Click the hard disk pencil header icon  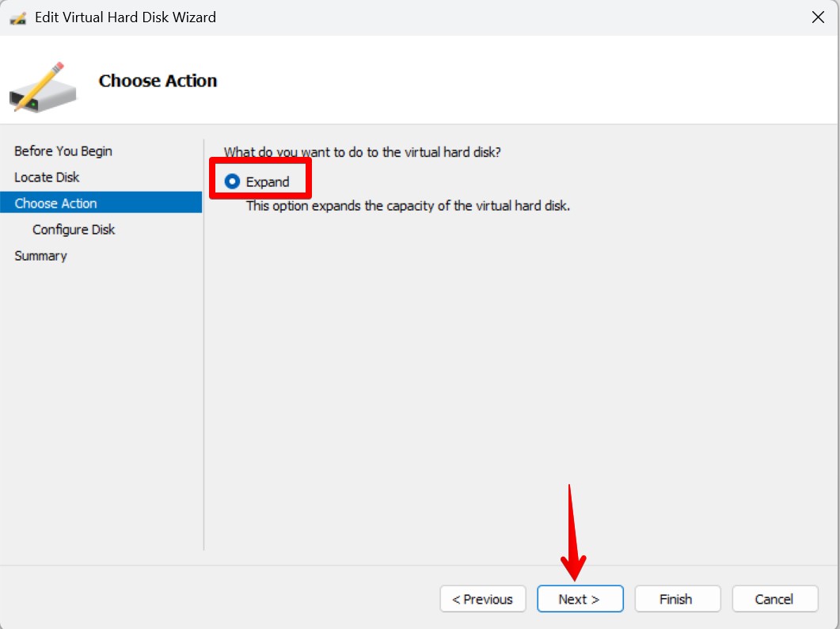(43, 87)
